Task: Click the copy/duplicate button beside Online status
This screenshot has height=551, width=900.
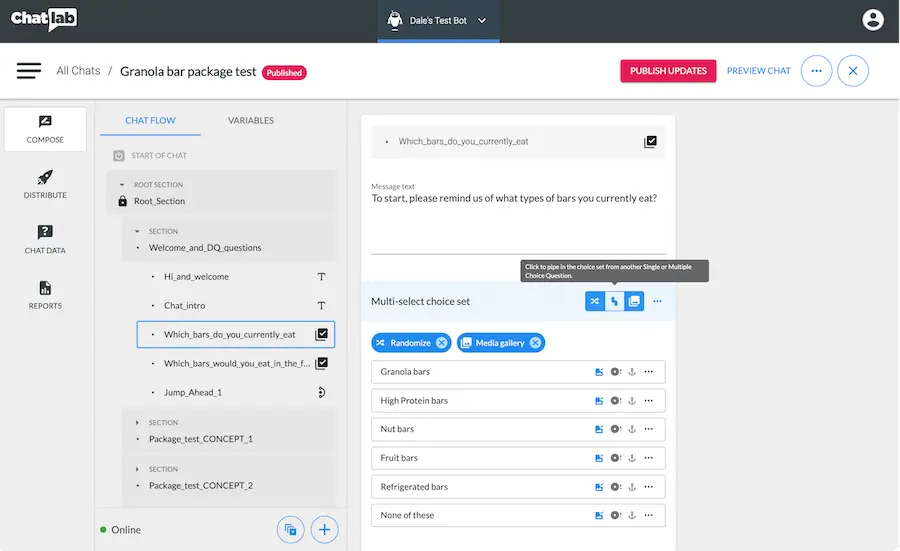Action: tap(290, 529)
